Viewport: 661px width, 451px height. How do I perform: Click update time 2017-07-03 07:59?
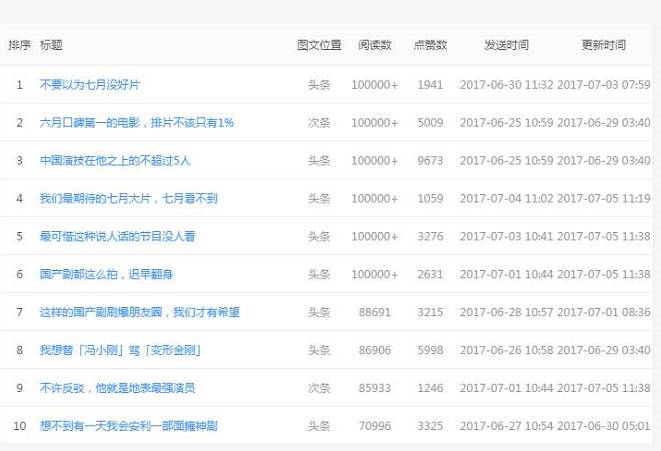coord(604,85)
